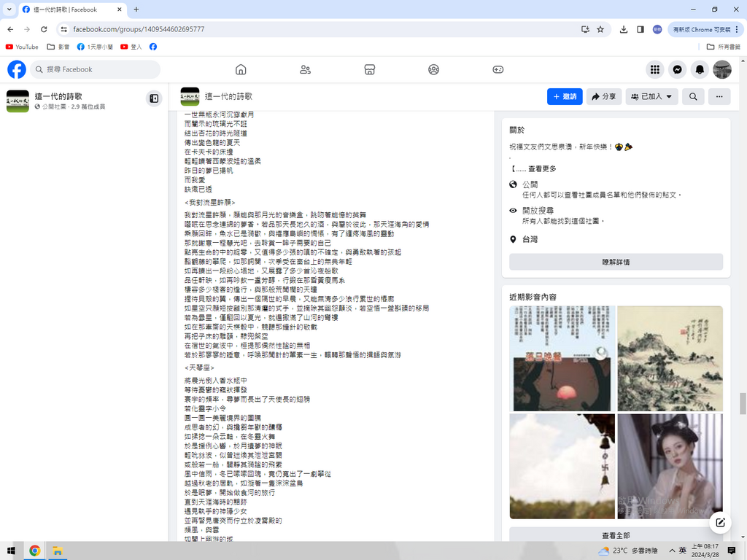Open Facebook Home feed icon
The height and width of the screenshot is (560, 747).
click(x=241, y=69)
